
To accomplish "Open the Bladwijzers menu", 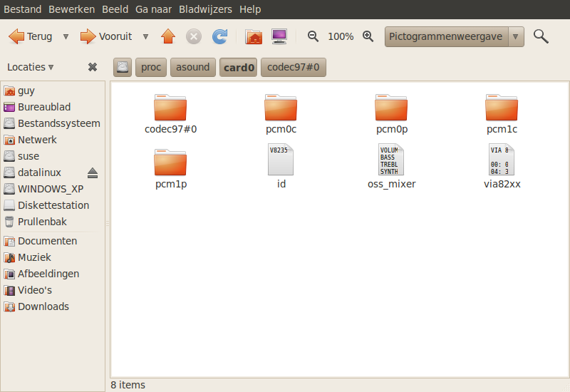I will click(x=206, y=9).
